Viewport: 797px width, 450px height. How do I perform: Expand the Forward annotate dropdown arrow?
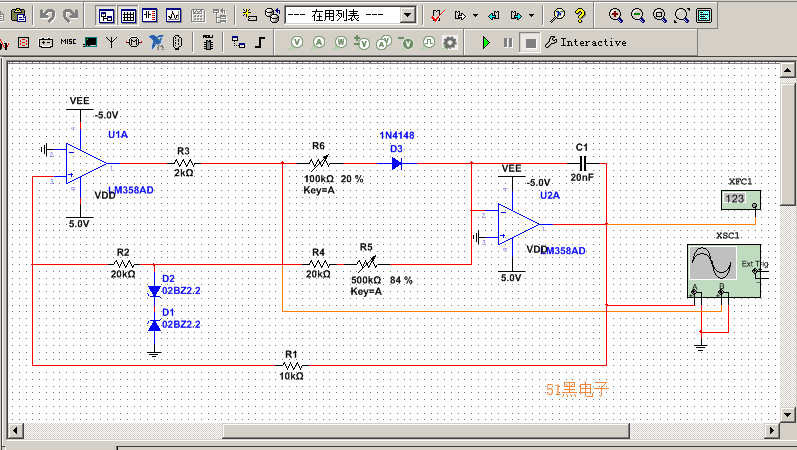tap(531, 16)
